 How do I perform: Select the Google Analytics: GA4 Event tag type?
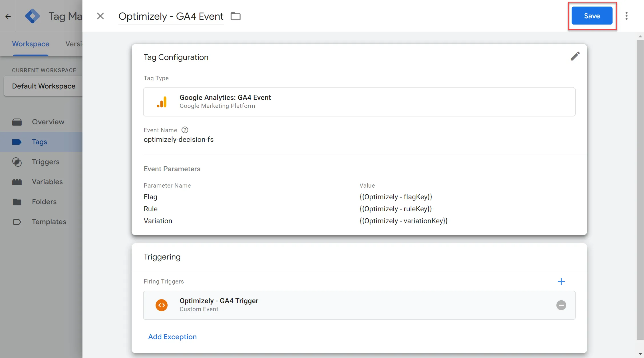[359, 102]
